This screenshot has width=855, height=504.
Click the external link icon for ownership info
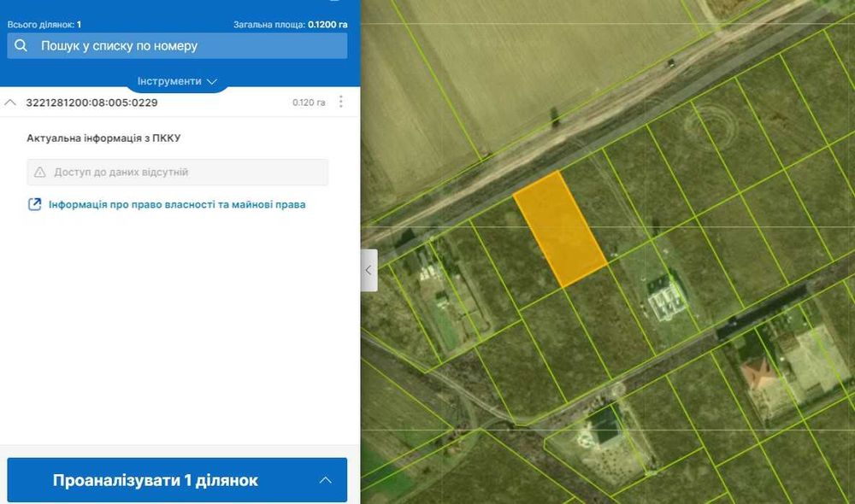34,204
